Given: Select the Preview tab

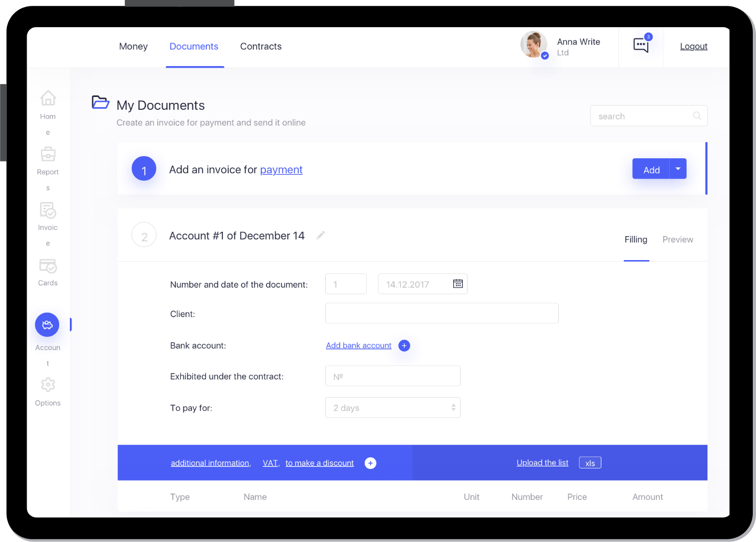Looking at the screenshot, I should [678, 240].
